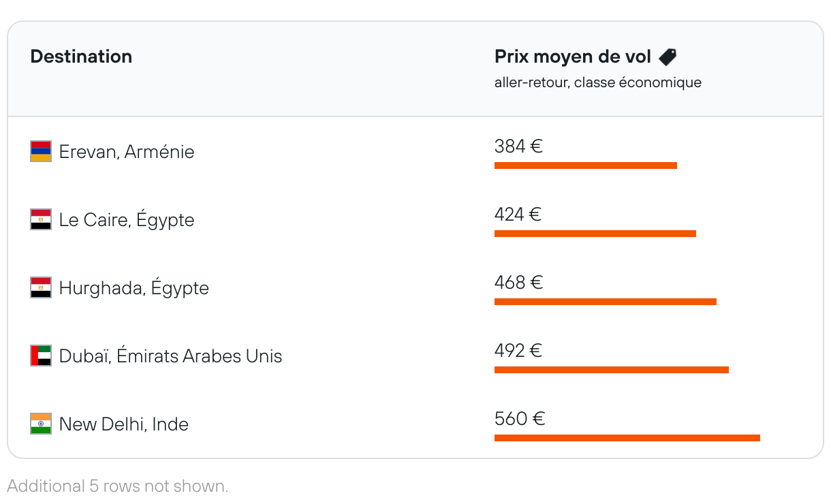Click the United Arab Emirates flag icon
This screenshot has height=504, width=831.
tap(41, 356)
